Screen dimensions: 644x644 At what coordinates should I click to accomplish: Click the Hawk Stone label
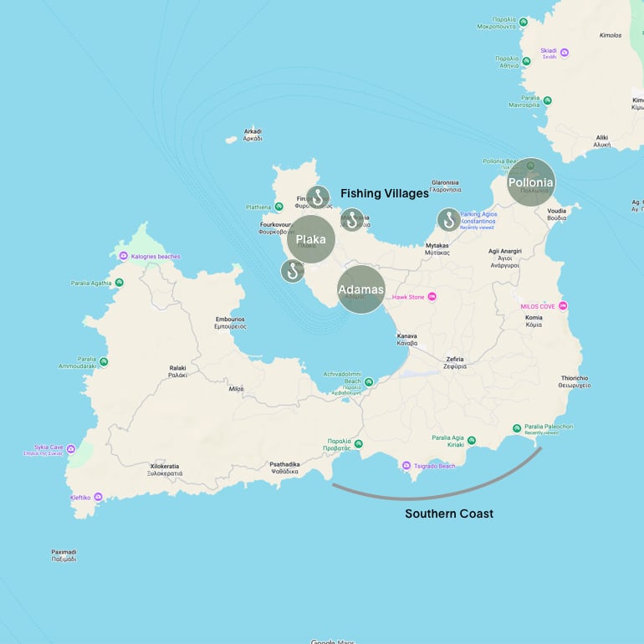point(408,297)
